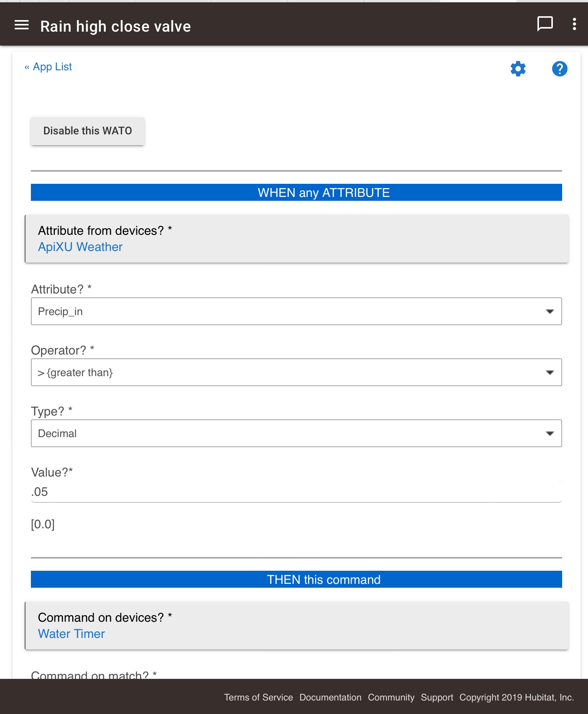The height and width of the screenshot is (714, 588).
Task: Open the chat messages icon
Action: [545, 24]
